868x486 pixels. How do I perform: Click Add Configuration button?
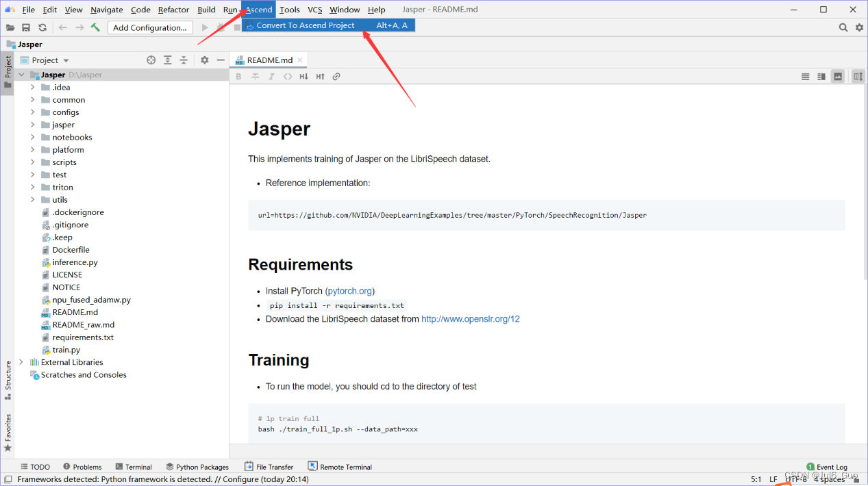pos(150,27)
